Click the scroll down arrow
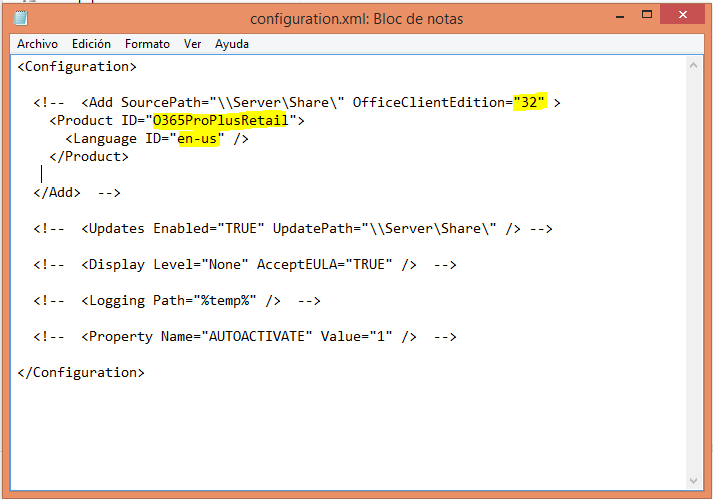 [x=695, y=481]
